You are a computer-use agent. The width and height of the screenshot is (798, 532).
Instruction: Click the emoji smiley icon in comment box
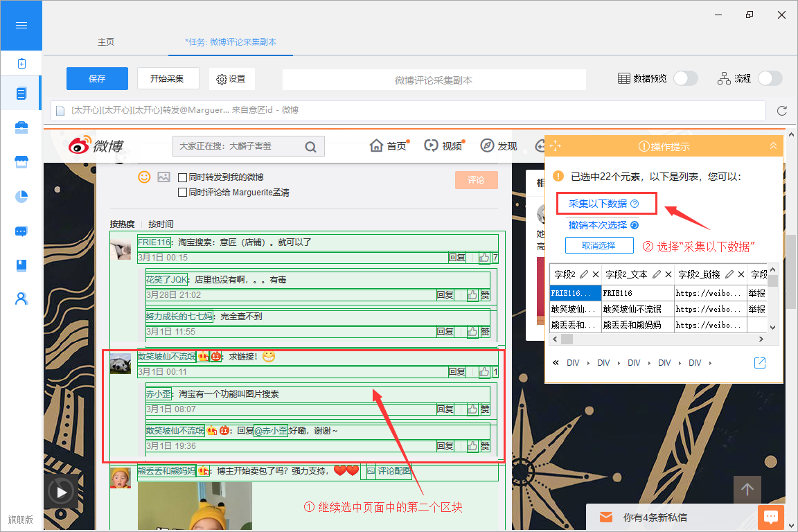click(145, 177)
